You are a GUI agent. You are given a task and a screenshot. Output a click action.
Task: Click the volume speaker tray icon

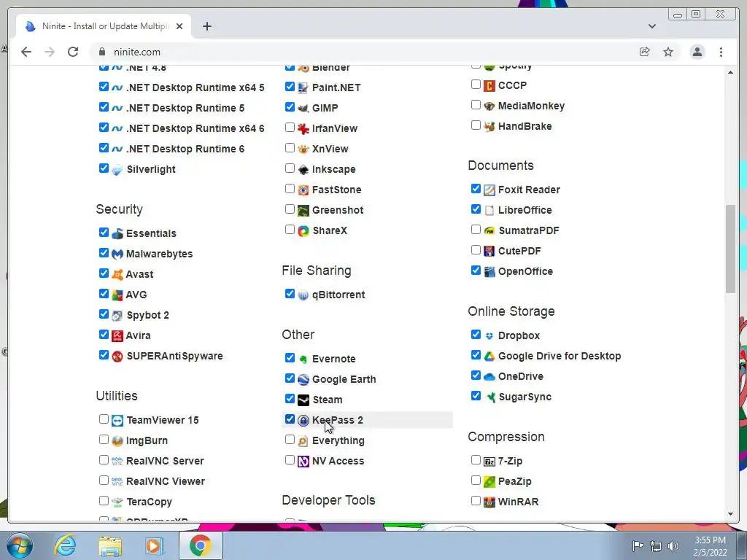pyautogui.click(x=673, y=546)
